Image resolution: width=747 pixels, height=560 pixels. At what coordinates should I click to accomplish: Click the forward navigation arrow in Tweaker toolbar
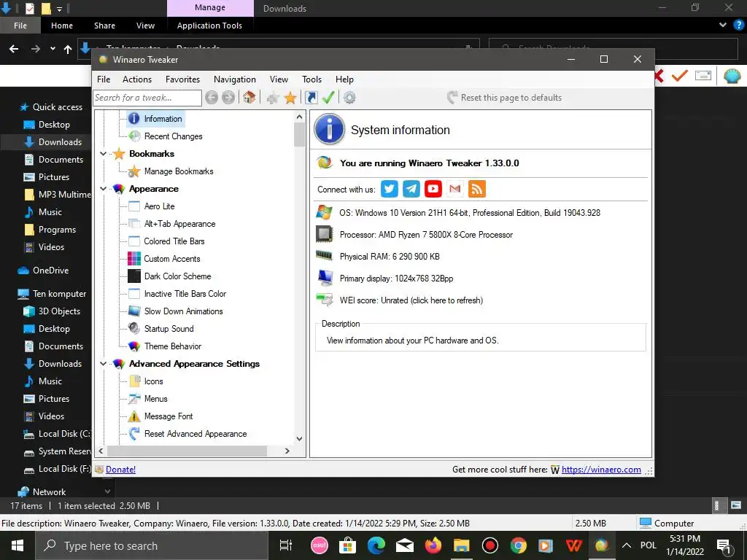tap(228, 98)
